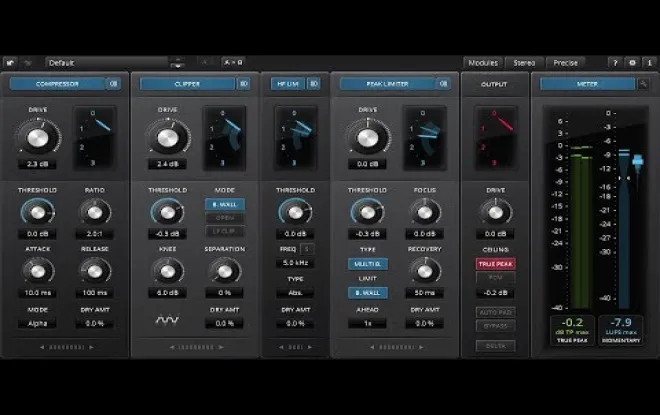Click the small square button beside PEAK LIMITER header

click(x=443, y=84)
